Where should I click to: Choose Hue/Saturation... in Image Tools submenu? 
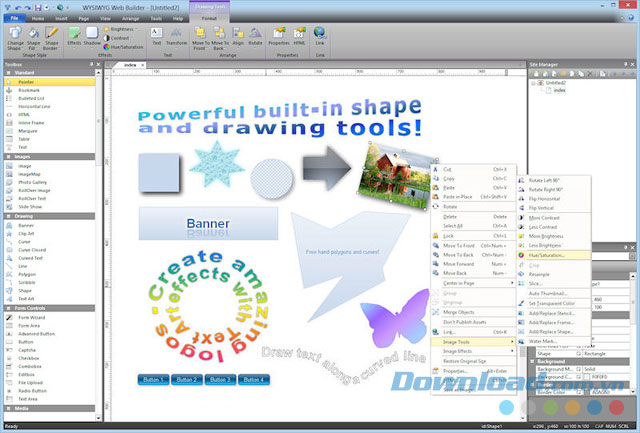pyautogui.click(x=554, y=255)
